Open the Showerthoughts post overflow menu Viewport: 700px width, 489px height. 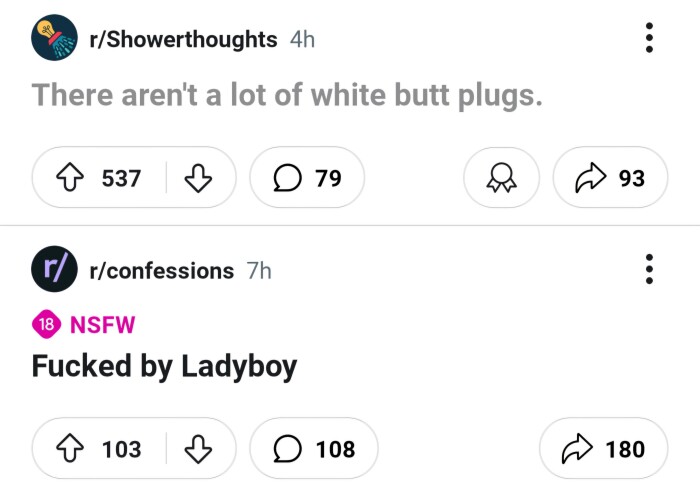tap(650, 38)
